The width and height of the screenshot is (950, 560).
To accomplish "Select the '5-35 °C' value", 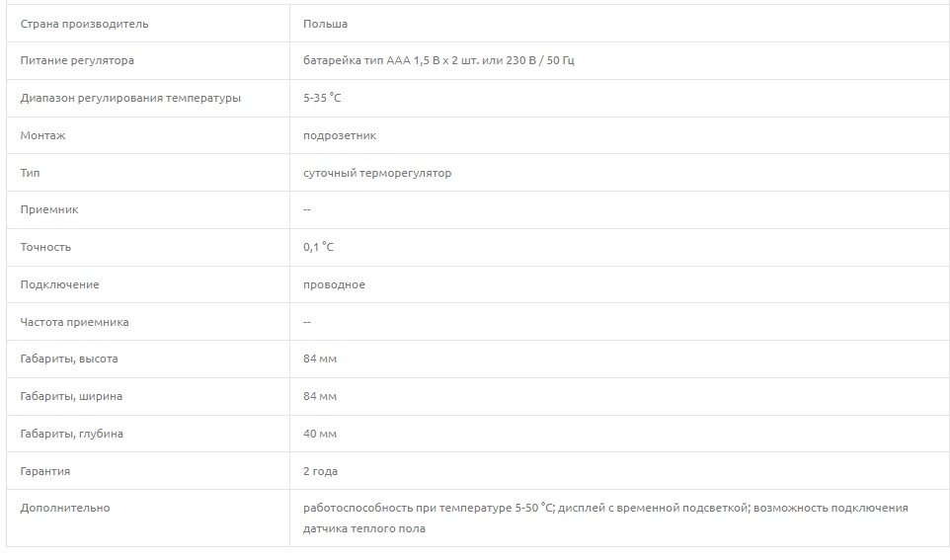I will point(322,99).
